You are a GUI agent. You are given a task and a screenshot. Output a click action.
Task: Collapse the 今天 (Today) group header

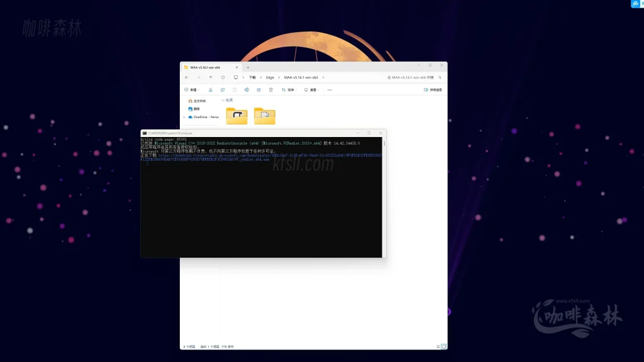coord(223,100)
